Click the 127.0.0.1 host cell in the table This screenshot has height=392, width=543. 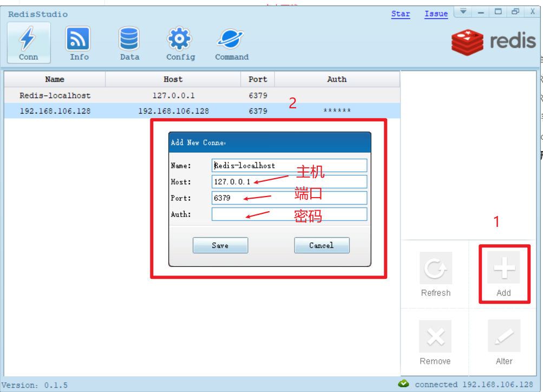point(173,96)
